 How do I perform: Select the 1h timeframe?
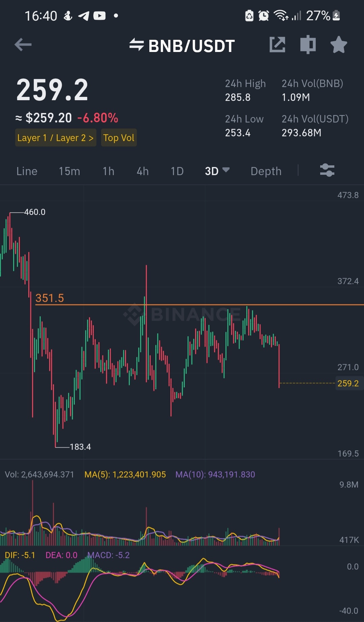point(109,171)
